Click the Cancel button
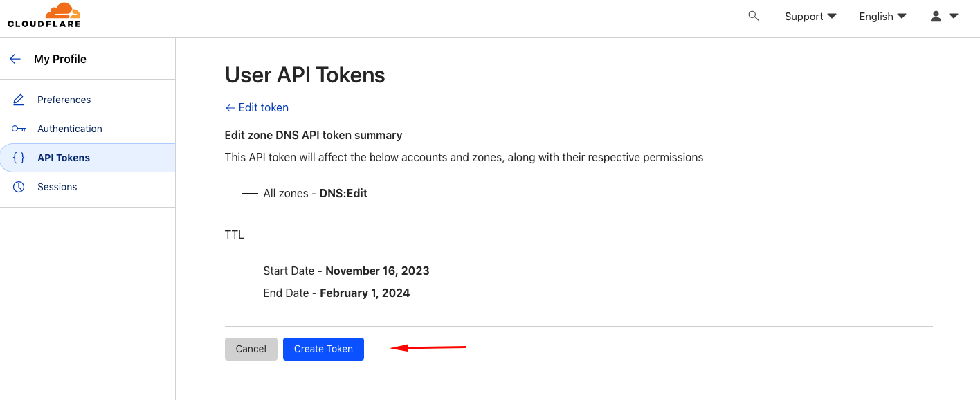Screen dimensions: 980x400 (251, 349)
